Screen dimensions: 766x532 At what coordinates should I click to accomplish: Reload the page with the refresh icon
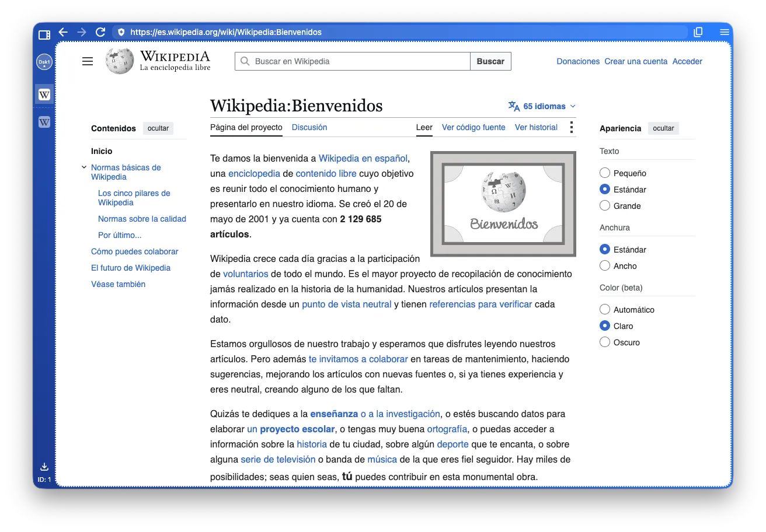pyautogui.click(x=100, y=32)
